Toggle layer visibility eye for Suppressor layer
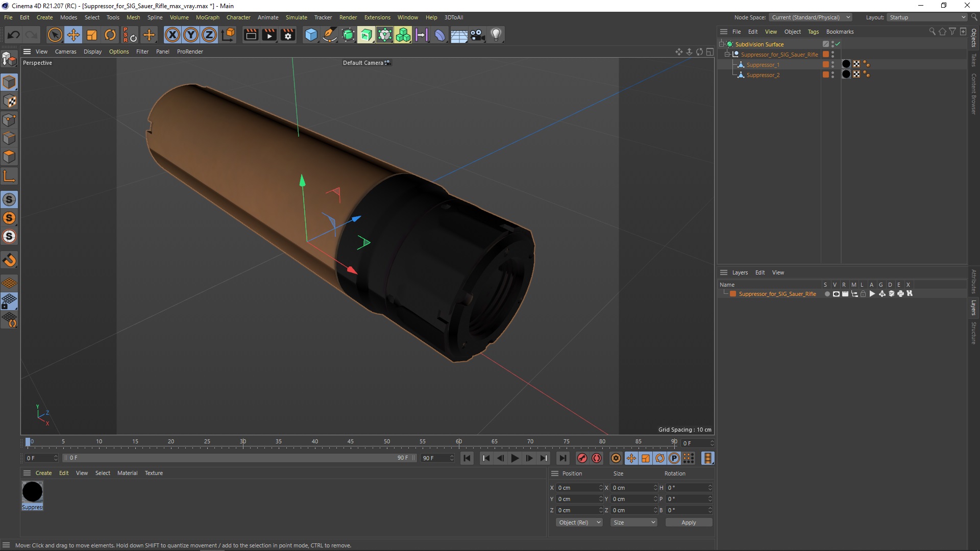This screenshot has height=551, width=980. click(836, 294)
